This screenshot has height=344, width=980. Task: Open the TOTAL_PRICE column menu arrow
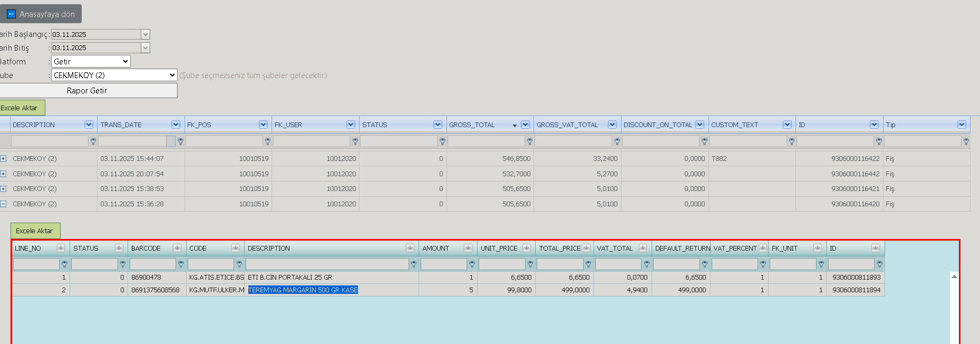(586, 248)
